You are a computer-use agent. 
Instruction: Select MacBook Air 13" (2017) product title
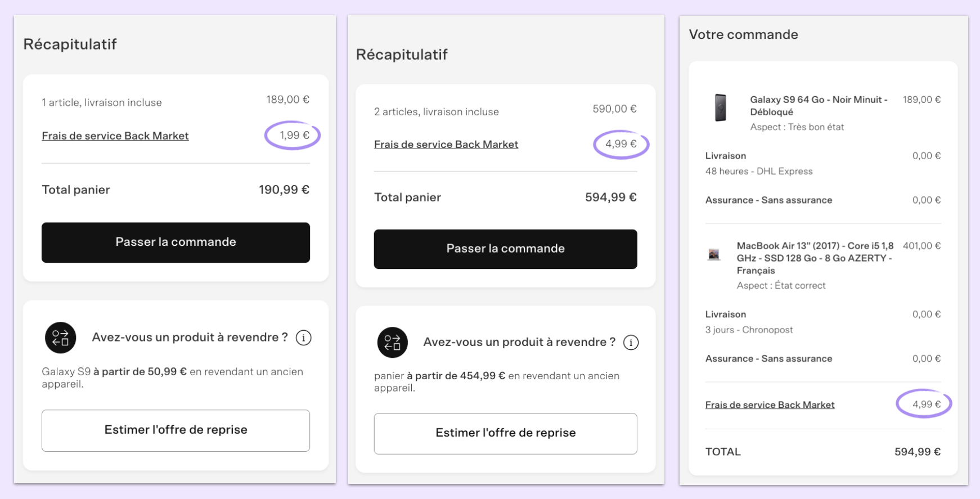tap(815, 258)
